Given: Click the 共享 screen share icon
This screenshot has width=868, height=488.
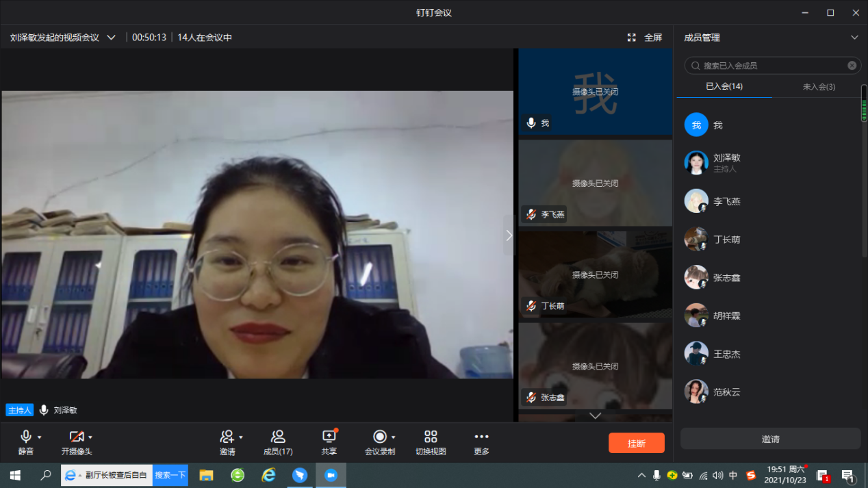Looking at the screenshot, I should click(x=329, y=437).
